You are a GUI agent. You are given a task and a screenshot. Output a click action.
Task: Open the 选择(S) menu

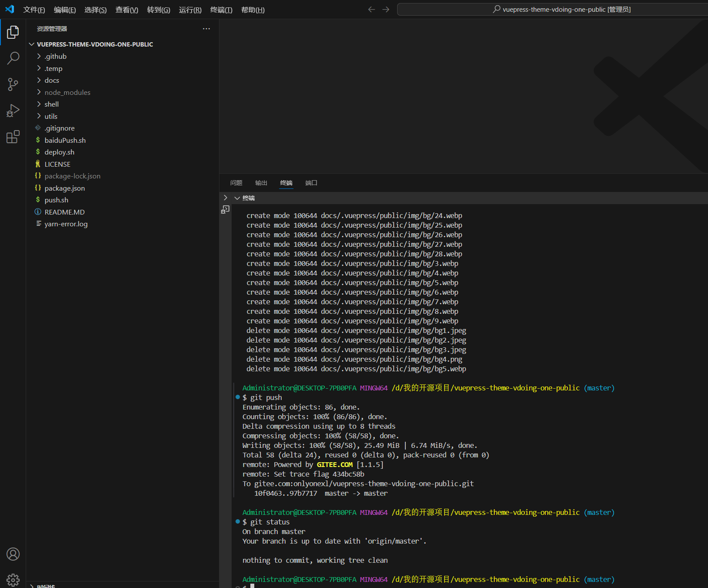pos(95,10)
